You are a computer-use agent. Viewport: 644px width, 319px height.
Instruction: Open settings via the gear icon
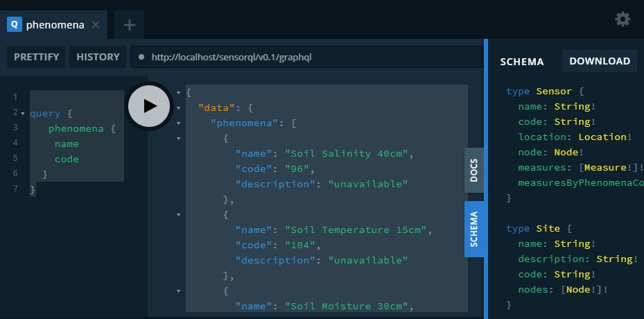click(623, 19)
